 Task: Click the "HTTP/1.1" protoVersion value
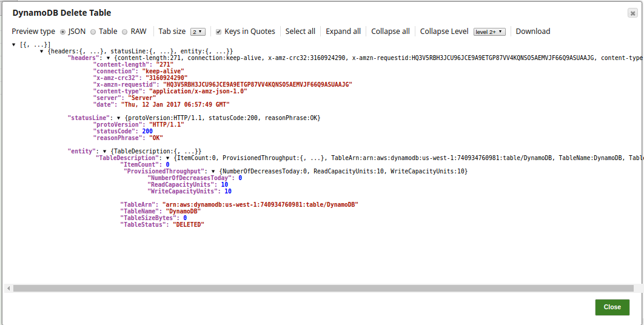coord(166,124)
